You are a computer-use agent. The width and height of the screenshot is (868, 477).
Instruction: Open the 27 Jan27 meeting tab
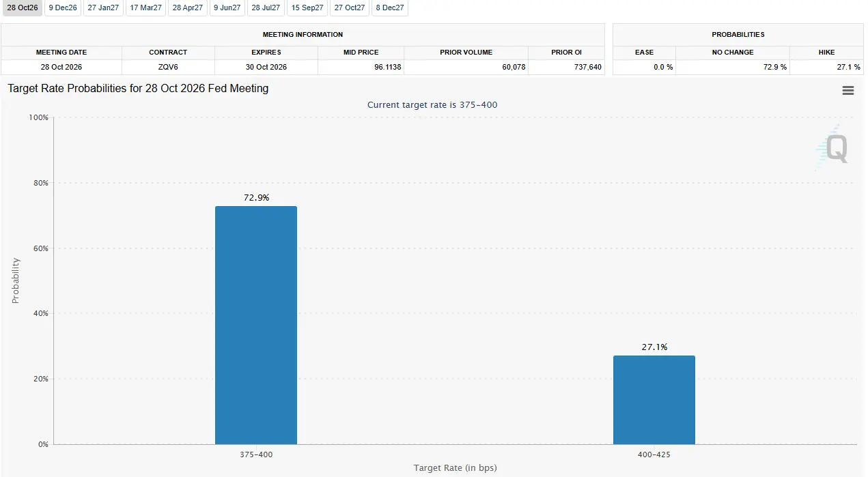click(x=103, y=8)
